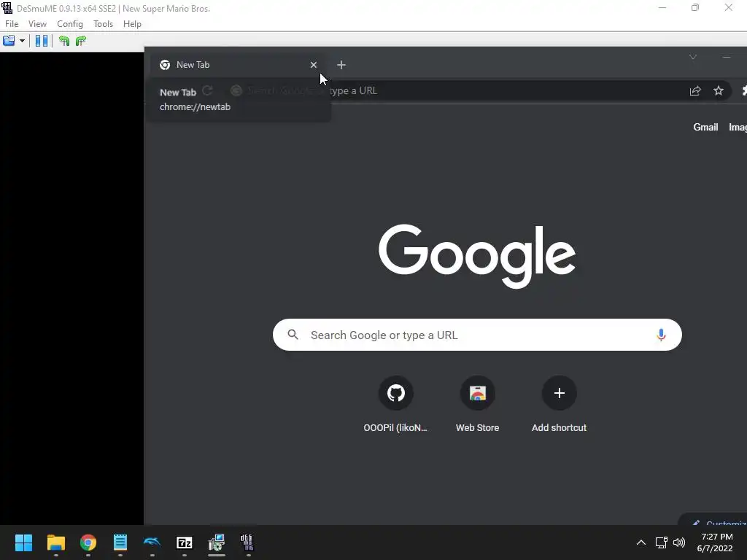
Task: Open the DeSmuME File menu
Action: point(12,24)
